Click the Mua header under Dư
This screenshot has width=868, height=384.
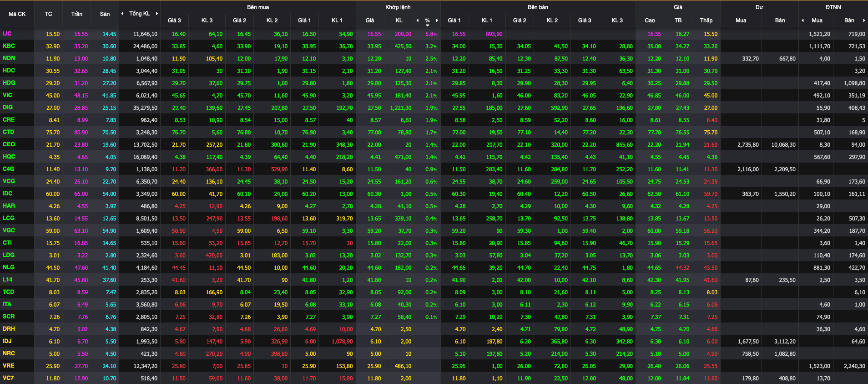tap(741, 20)
